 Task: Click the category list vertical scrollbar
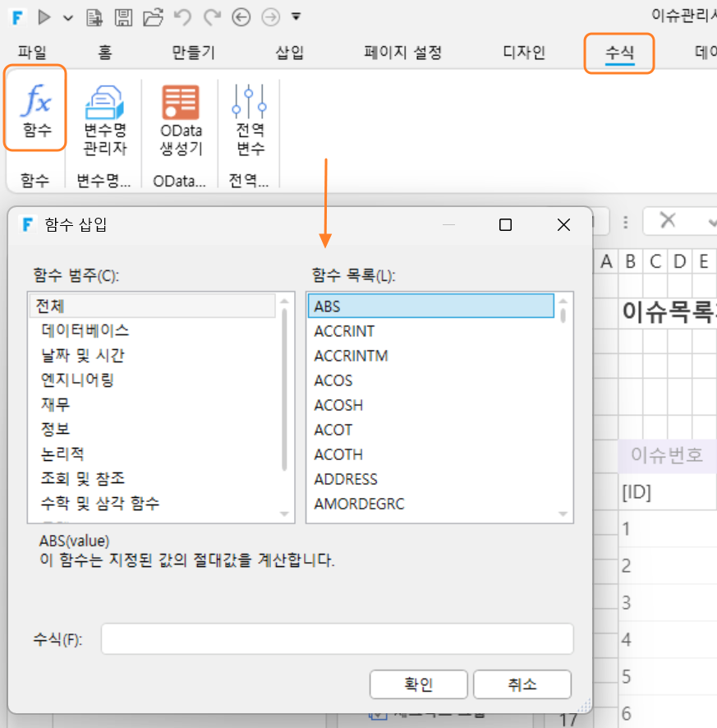click(284, 390)
